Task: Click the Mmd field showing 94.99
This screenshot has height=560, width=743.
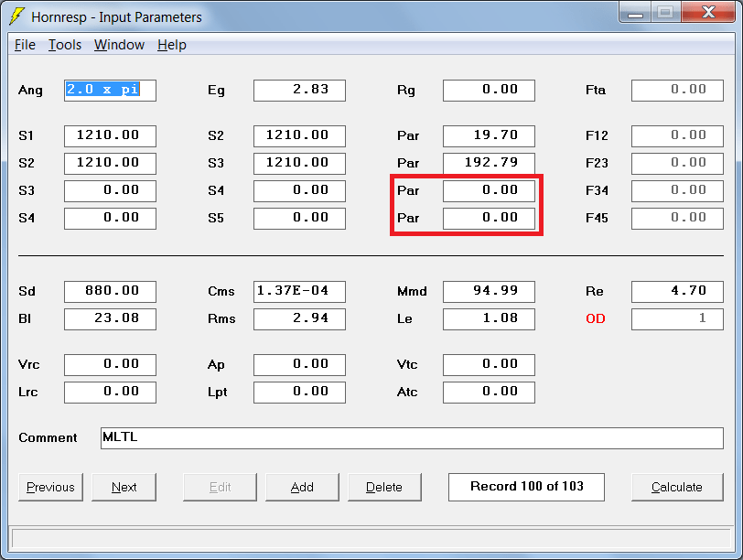Action: pyautogui.click(x=489, y=291)
